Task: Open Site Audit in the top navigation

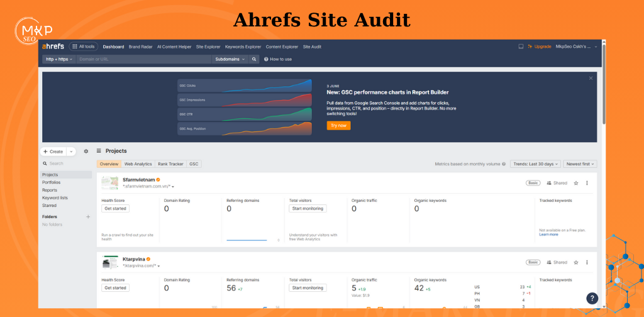Action: pos(312,47)
